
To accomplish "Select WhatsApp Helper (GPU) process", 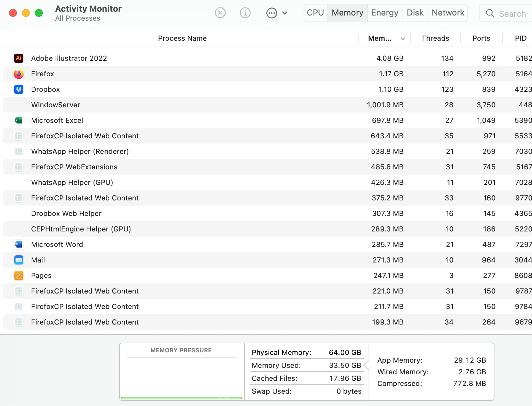I will (x=267, y=182).
